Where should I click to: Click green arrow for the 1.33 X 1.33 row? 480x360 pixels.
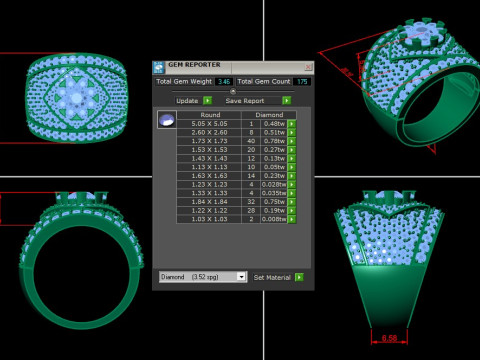[x=292, y=193]
